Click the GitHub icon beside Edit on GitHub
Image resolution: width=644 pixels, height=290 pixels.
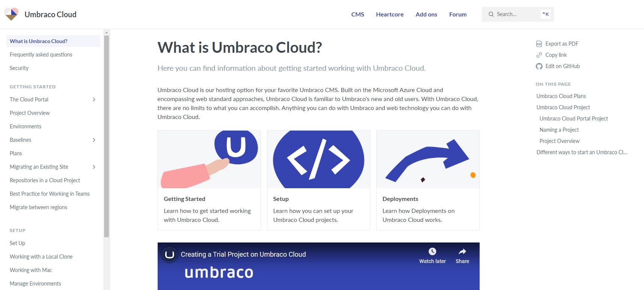coord(539,66)
